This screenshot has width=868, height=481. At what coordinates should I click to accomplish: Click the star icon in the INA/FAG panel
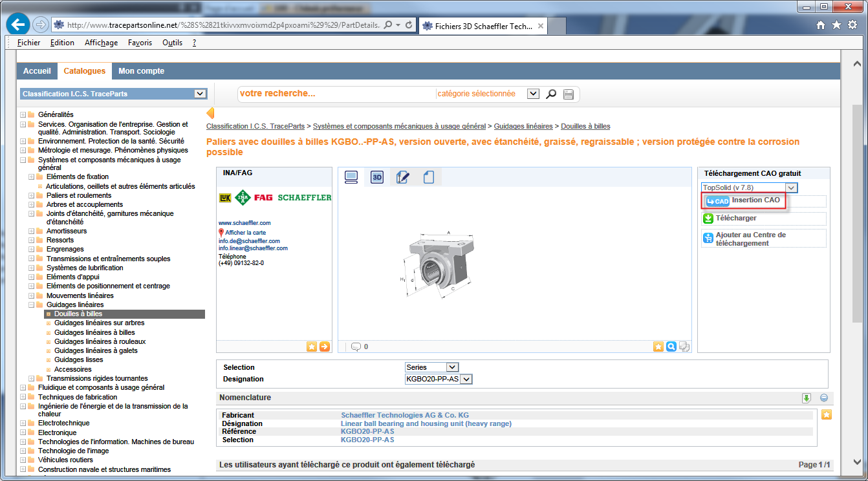pyautogui.click(x=312, y=347)
